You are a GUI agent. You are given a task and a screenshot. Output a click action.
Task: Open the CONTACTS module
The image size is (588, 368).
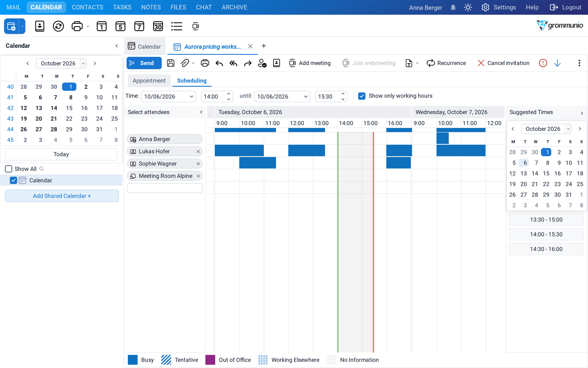pyautogui.click(x=87, y=7)
